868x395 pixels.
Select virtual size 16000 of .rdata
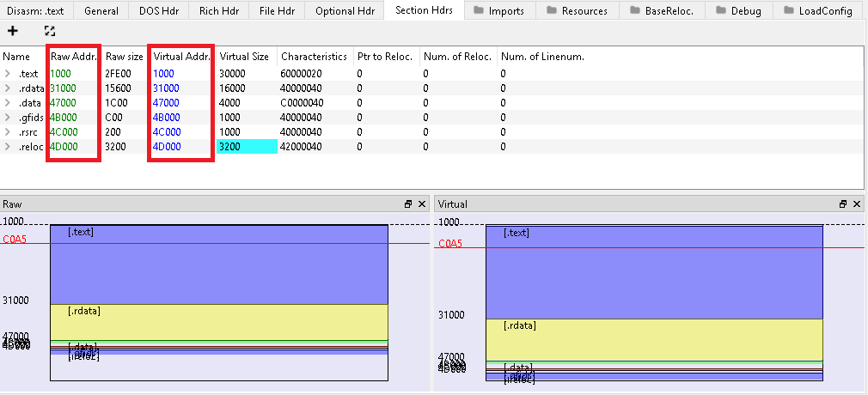(233, 88)
